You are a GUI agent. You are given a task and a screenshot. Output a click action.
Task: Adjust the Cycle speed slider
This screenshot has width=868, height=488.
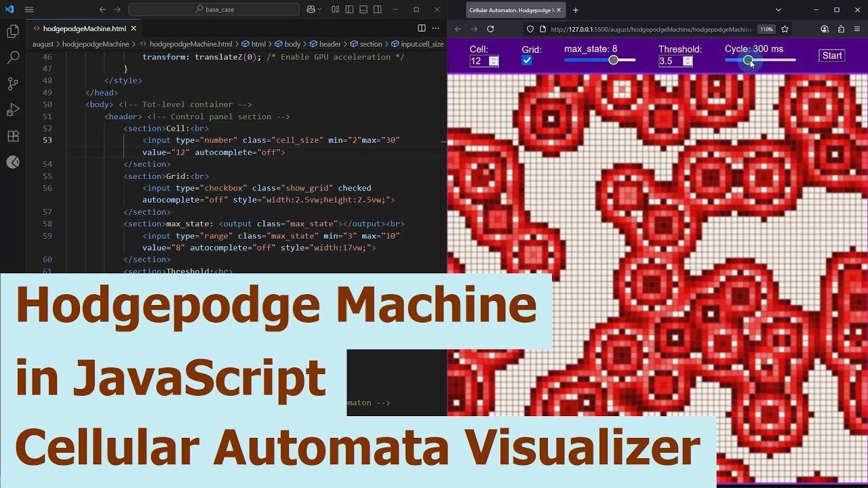click(760, 60)
